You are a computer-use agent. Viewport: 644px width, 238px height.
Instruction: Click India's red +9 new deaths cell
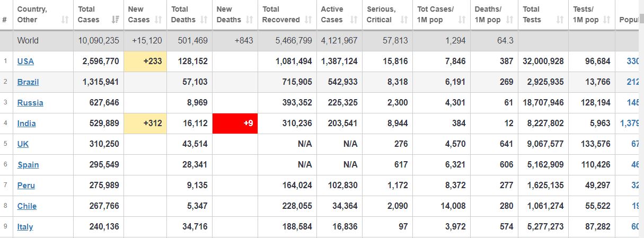235,124
